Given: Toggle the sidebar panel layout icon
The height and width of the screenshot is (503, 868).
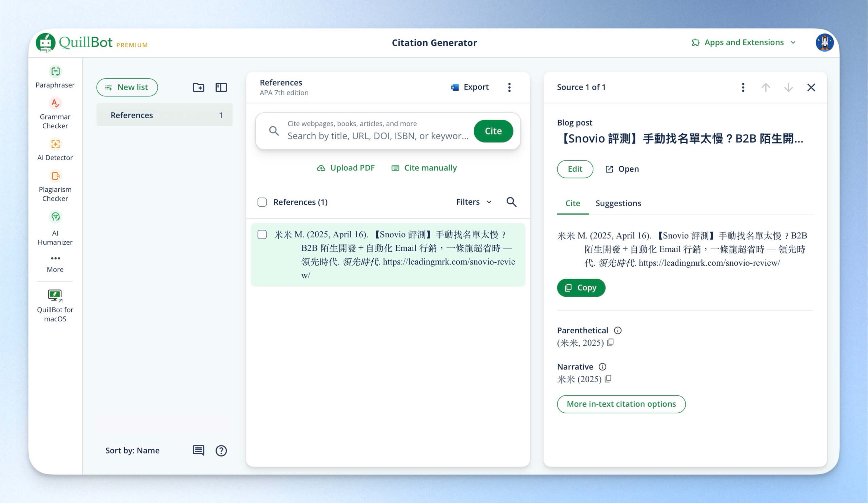Looking at the screenshot, I should click(221, 87).
